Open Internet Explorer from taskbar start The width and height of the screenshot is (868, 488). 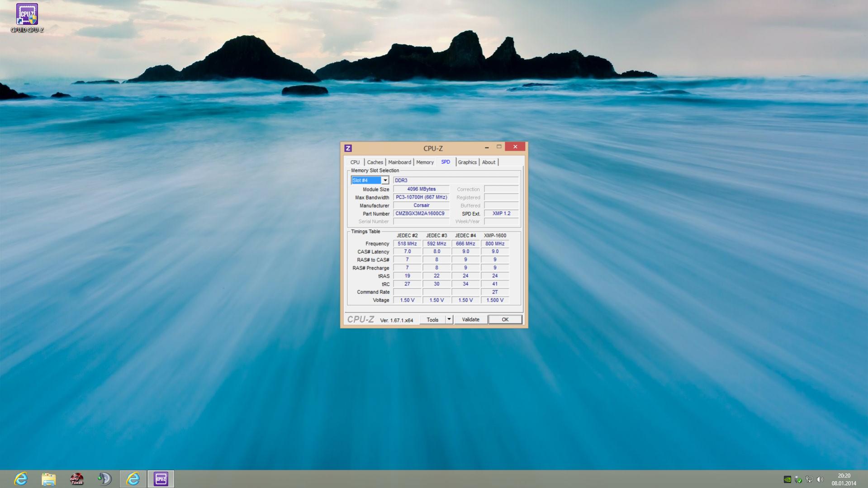(21, 479)
